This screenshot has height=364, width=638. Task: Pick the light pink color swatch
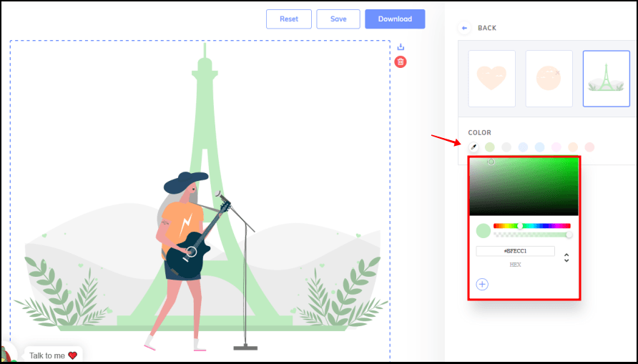click(x=589, y=147)
